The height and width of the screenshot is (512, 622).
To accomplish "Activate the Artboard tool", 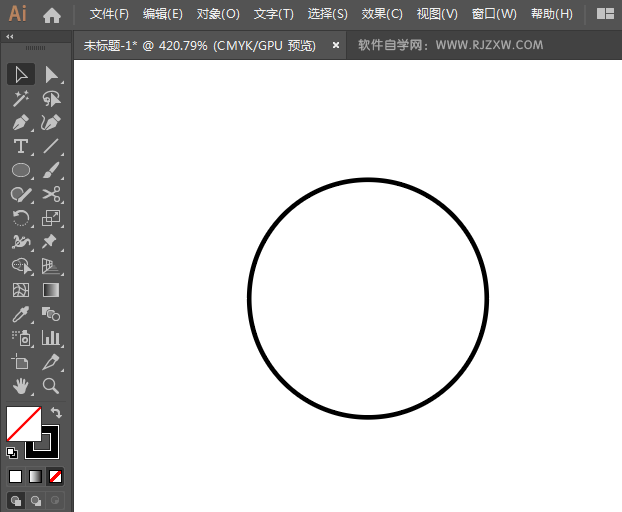I will coord(21,362).
